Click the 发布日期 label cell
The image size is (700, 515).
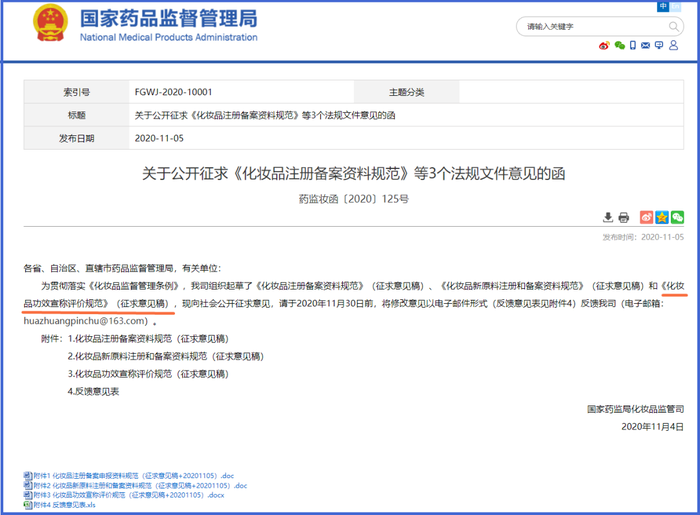pyautogui.click(x=76, y=138)
